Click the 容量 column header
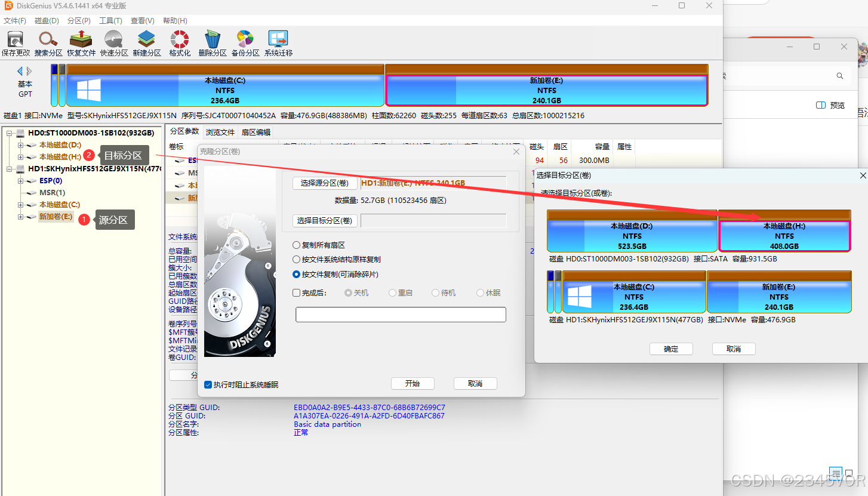Image resolution: width=868 pixels, height=496 pixels. pos(602,147)
